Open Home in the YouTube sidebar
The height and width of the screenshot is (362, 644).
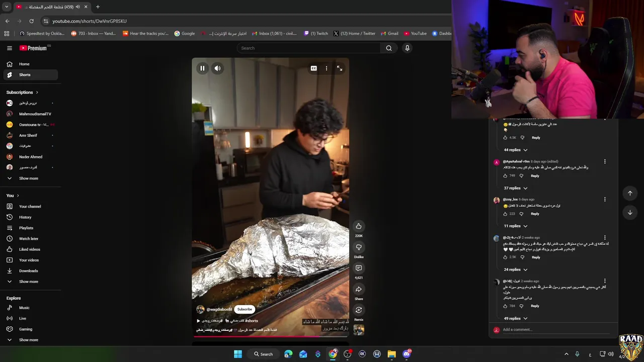coord(31,64)
